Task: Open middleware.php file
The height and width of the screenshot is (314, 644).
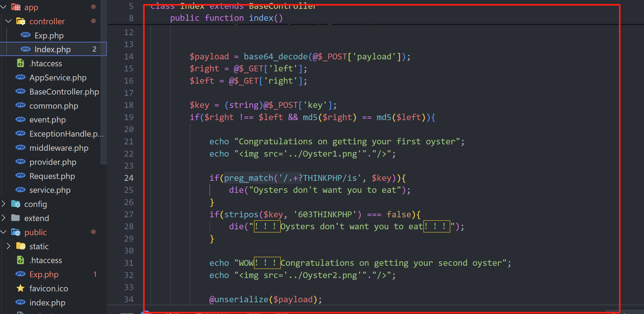Action: [59, 148]
